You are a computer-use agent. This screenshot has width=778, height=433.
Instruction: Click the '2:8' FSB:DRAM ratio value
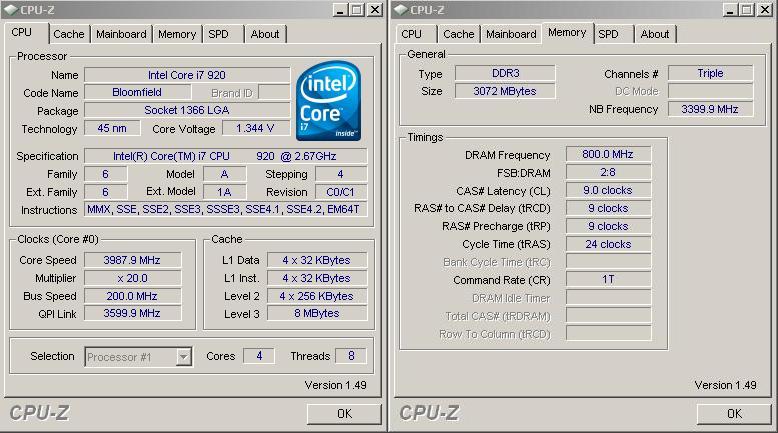coord(608,172)
